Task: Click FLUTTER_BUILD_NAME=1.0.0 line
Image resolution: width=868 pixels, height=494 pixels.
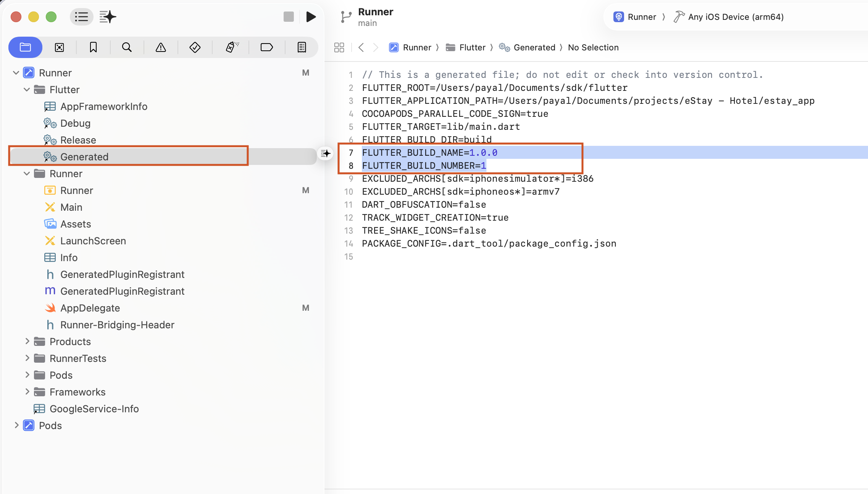Action: [x=429, y=153]
